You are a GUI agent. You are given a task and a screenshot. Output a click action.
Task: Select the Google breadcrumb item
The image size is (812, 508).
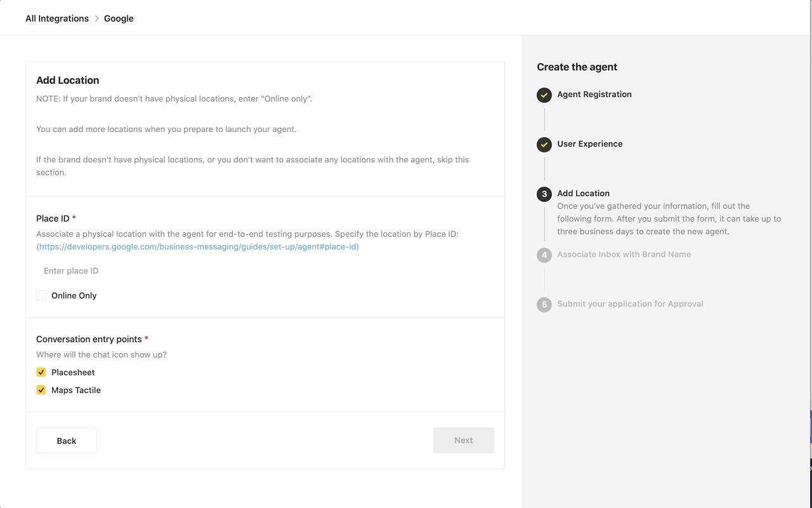coord(119,18)
